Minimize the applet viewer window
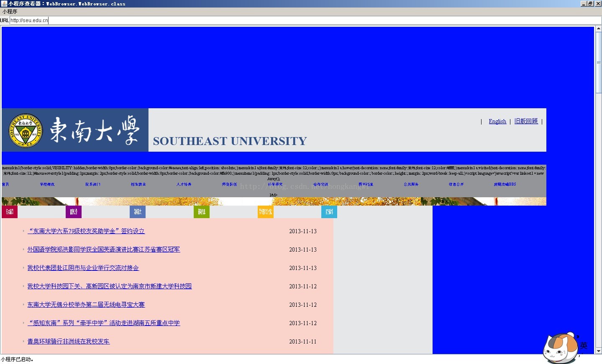602x364 pixels. pos(584,3)
